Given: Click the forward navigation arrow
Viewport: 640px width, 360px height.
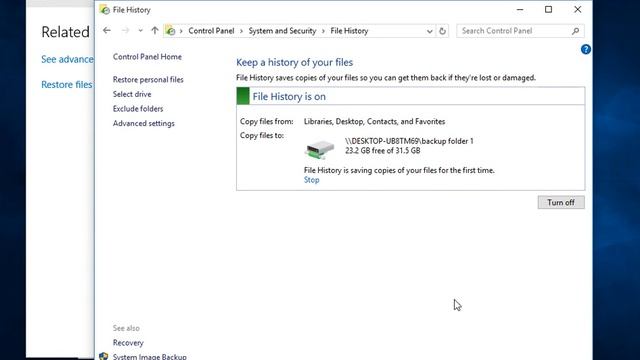Looking at the screenshot, I should click(125, 31).
